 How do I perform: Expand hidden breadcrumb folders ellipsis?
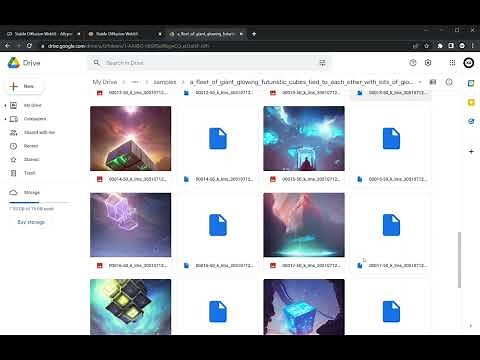click(x=135, y=82)
